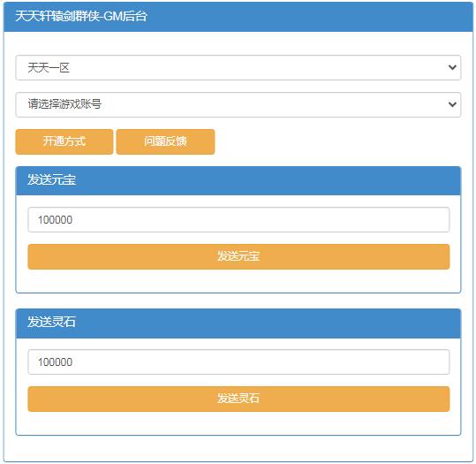Open the 天天一区 server dropdown
Viewport: 476px width, 464px height.
tap(238, 67)
